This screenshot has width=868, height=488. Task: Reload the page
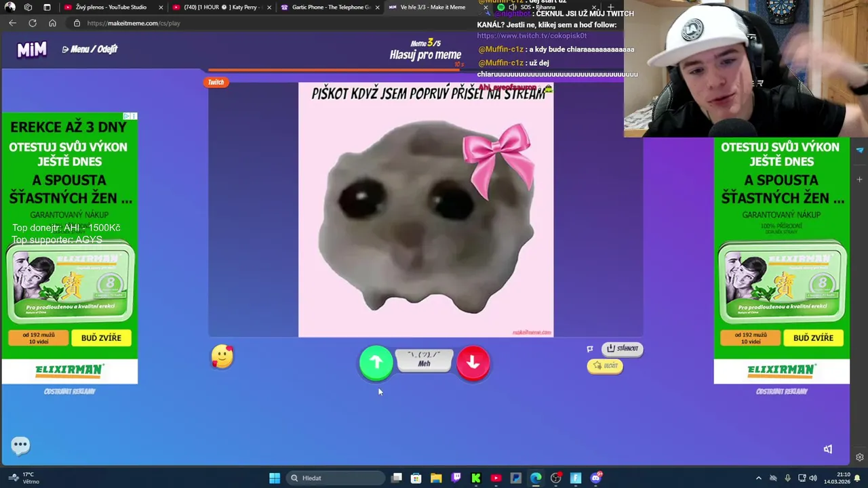point(33,23)
